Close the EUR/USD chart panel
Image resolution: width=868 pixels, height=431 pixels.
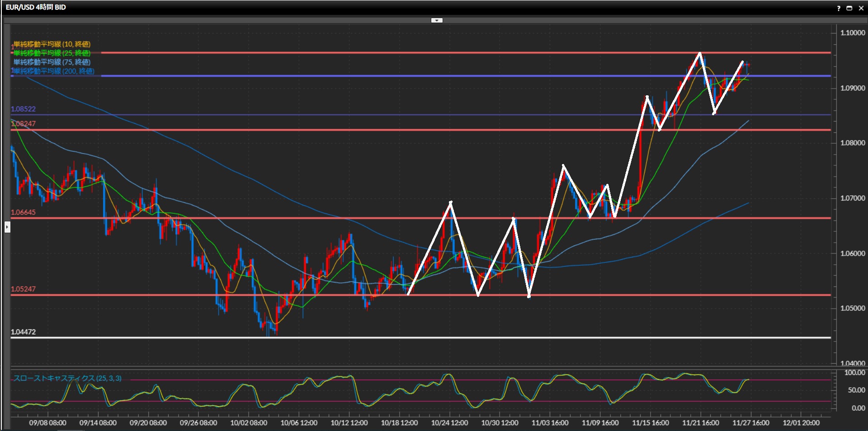tap(861, 8)
